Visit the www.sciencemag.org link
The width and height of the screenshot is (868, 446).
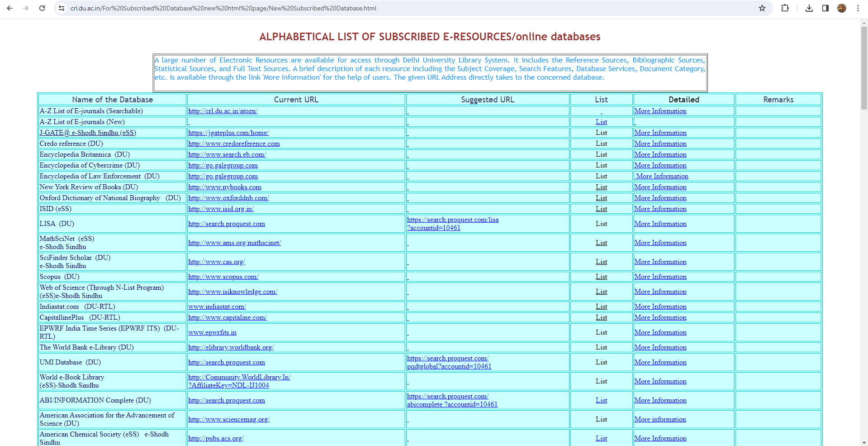click(x=229, y=419)
